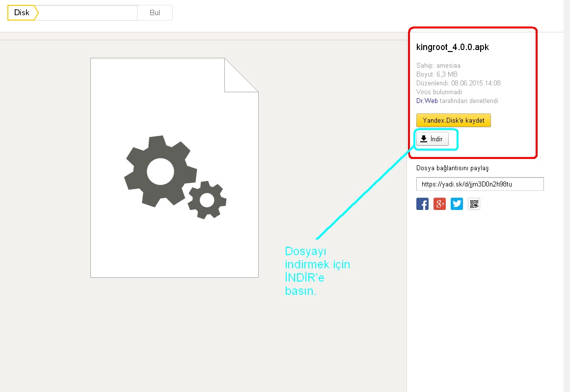This screenshot has height=392, width=570.
Task: Click the Virüs bulunmadı status text
Action: (x=439, y=92)
